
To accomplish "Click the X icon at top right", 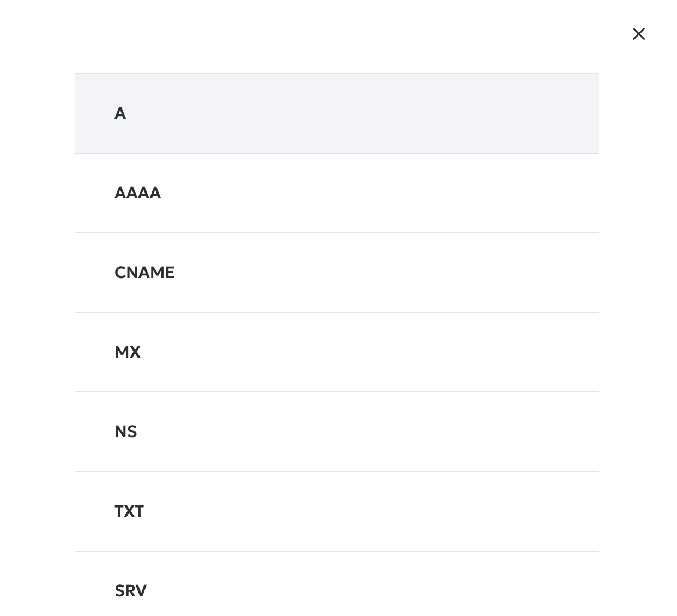I will [638, 34].
